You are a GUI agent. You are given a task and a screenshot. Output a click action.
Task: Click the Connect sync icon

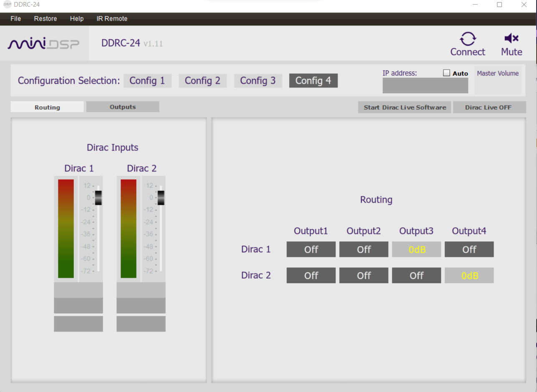pyautogui.click(x=467, y=38)
